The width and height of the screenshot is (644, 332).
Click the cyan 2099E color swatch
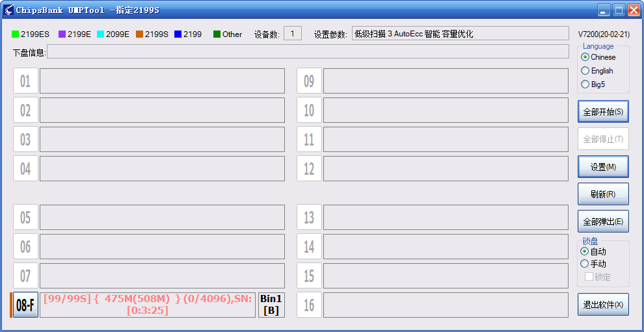[x=100, y=34]
